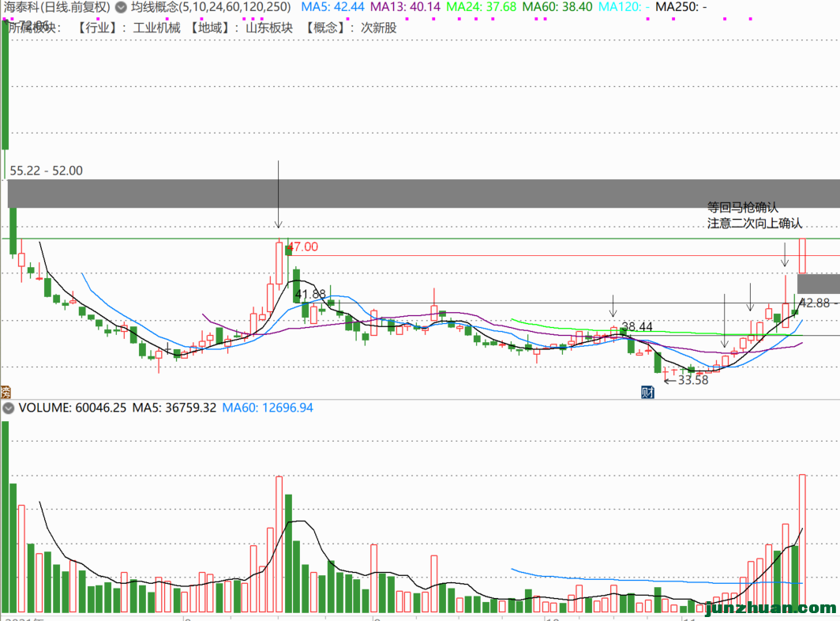Click the 财 financial report marker icon
The image size is (840, 621).
(647, 392)
